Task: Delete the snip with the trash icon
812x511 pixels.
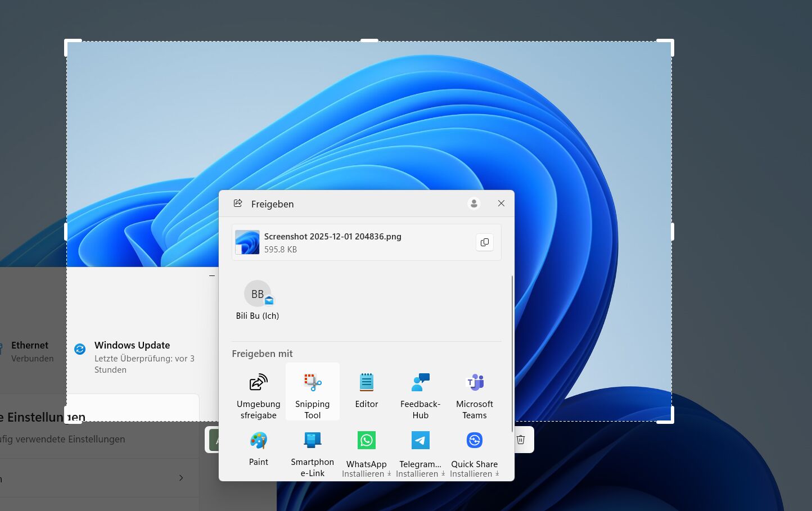Action: pos(521,440)
